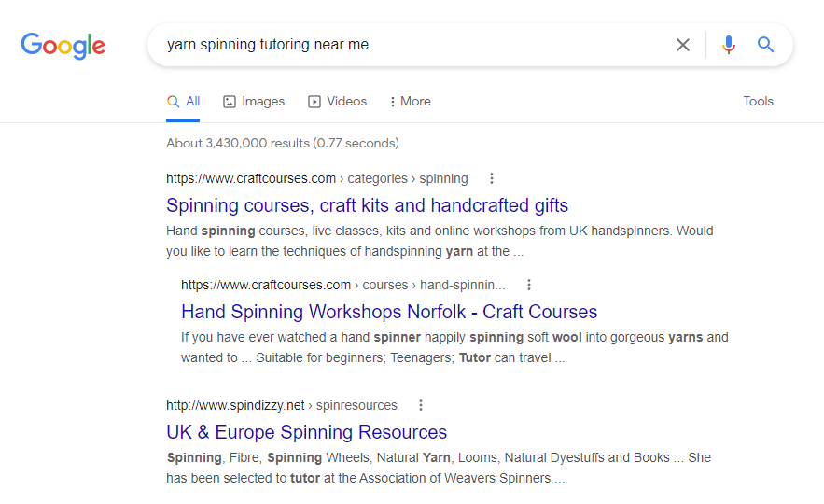Open the Tools filter options
The width and height of the screenshot is (824, 504).
coord(758,102)
